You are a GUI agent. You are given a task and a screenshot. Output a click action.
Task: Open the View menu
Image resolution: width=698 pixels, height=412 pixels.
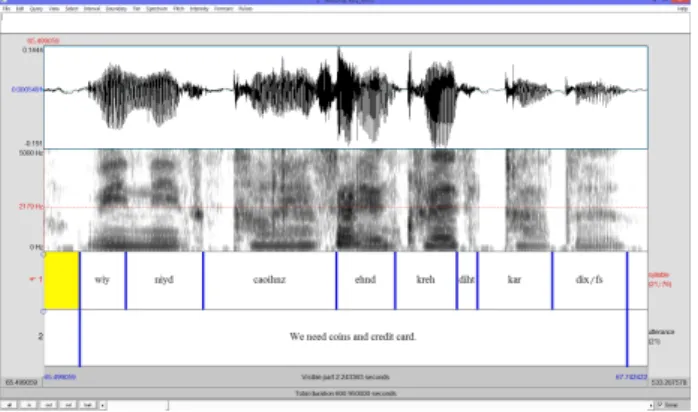coord(54,8)
